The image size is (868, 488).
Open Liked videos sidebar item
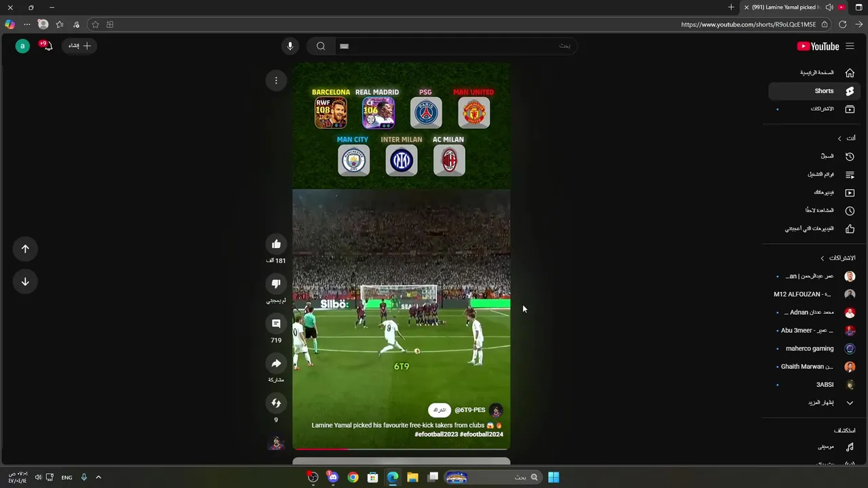point(814,229)
